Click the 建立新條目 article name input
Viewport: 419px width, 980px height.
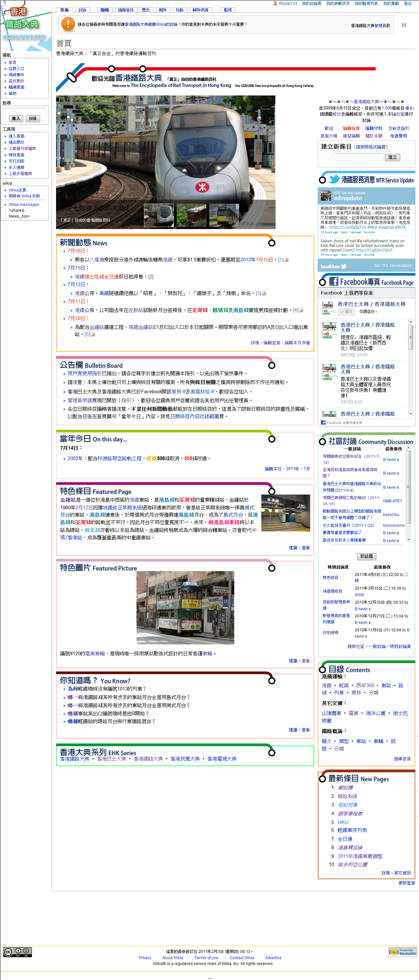(358, 157)
